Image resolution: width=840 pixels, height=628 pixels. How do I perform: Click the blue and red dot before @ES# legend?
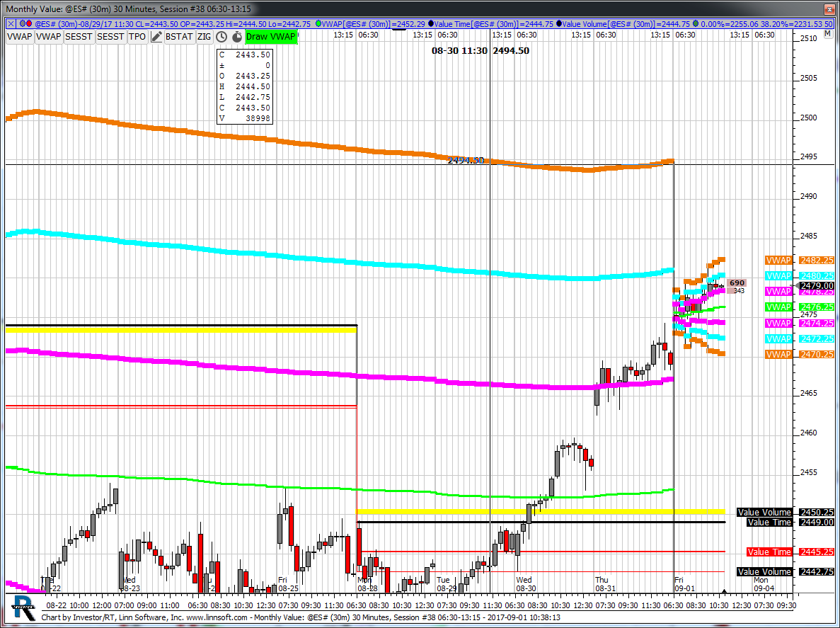[25, 23]
